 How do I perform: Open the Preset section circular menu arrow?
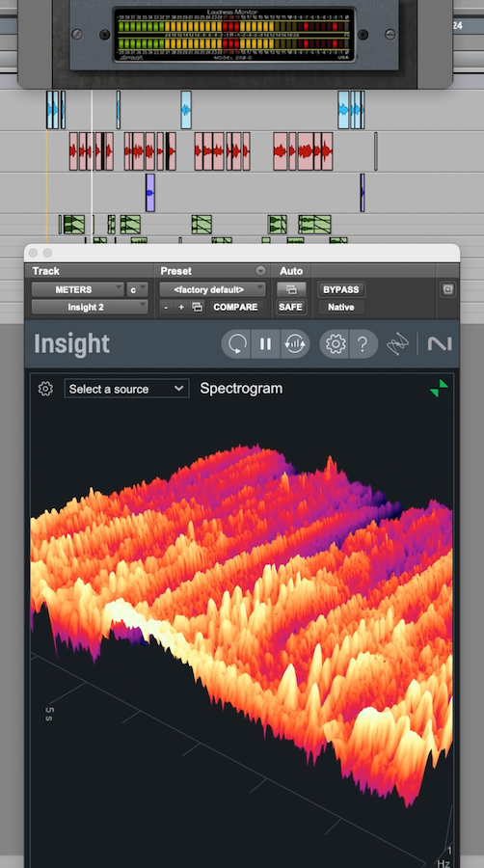[x=260, y=271]
